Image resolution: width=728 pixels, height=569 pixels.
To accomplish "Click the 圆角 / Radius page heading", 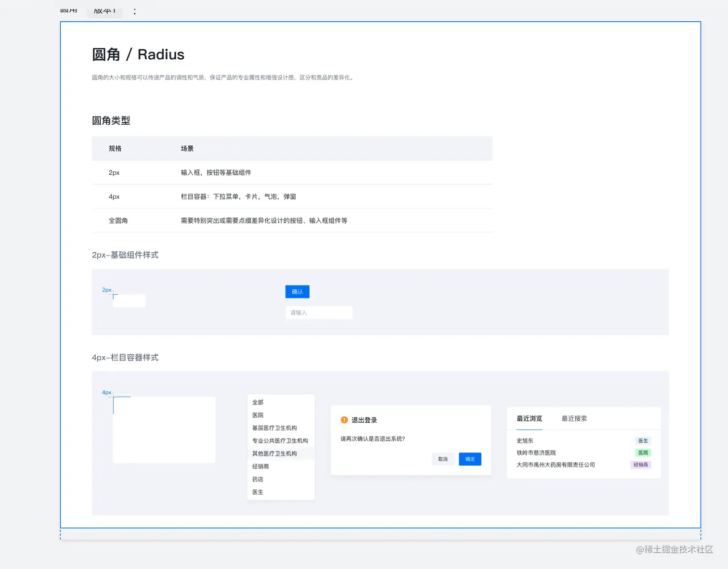I will [x=138, y=54].
